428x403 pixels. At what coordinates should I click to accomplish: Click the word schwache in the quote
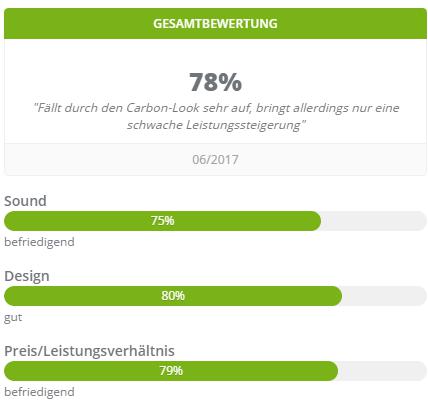(154, 125)
